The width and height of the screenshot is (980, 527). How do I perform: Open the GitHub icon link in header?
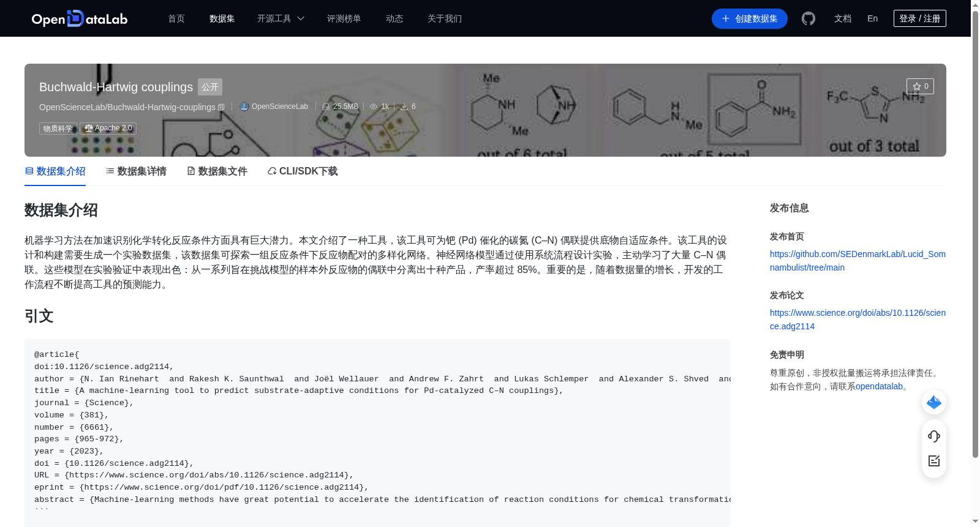809,19
